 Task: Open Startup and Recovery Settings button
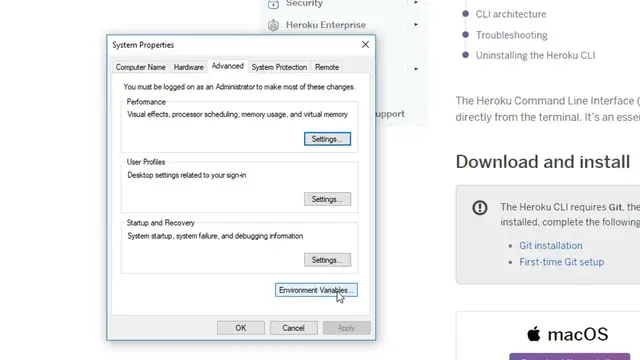point(327,260)
